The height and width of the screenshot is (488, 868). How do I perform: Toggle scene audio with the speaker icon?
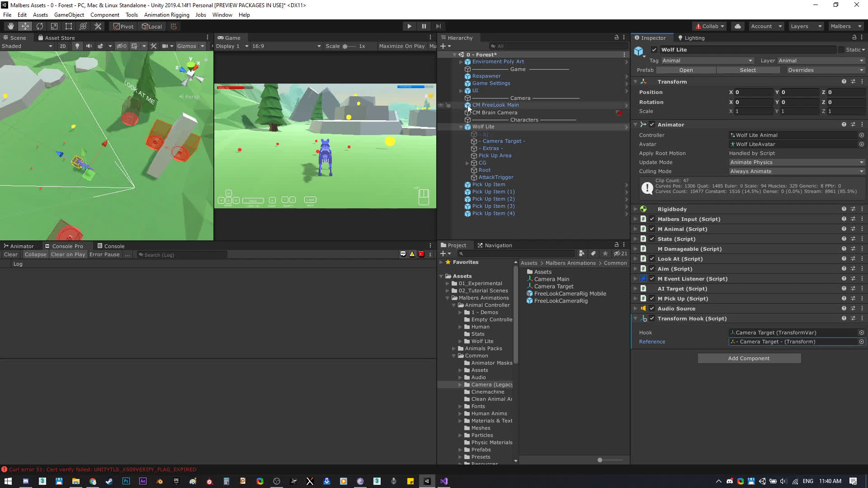(89, 46)
